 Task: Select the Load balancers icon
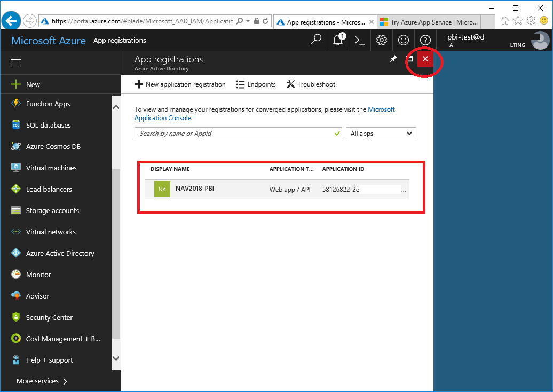(16, 189)
